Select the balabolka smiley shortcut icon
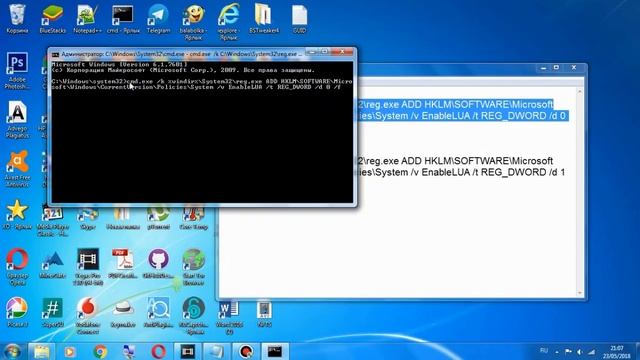This screenshot has width=640, height=360. [193, 21]
